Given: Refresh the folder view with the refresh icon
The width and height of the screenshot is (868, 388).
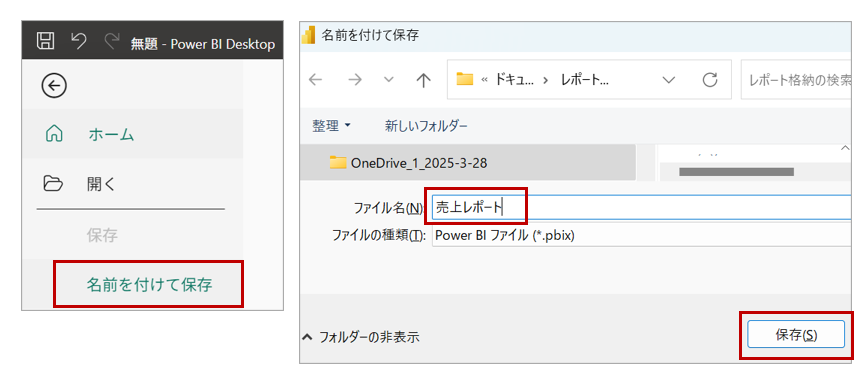Looking at the screenshot, I should [710, 79].
